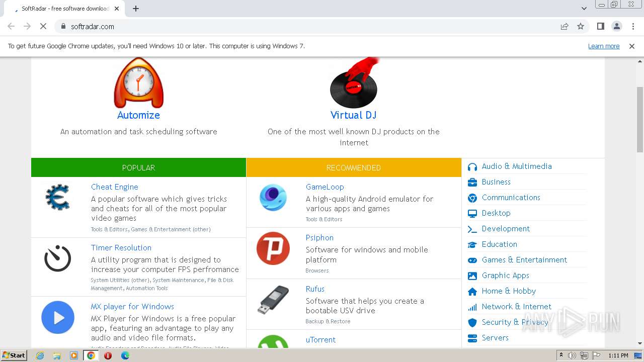Click the Psiphon red P icon
The width and height of the screenshot is (644, 362).
pos(273,248)
